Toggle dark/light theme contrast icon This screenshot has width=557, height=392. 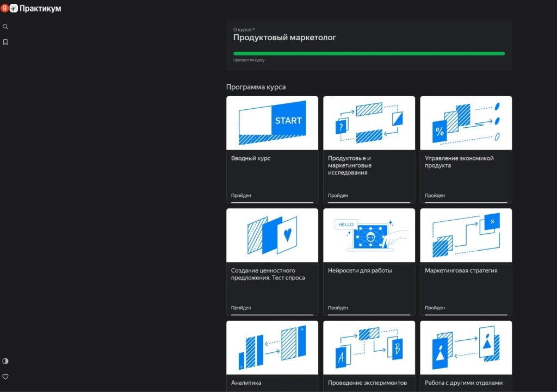point(5,361)
